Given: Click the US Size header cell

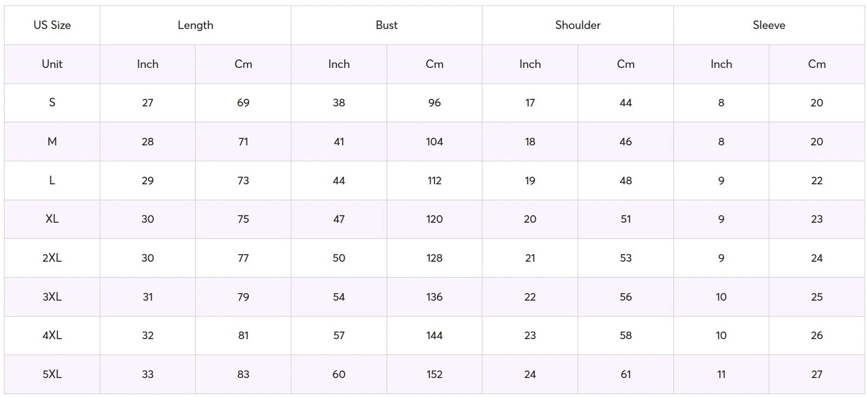Looking at the screenshot, I should pyautogui.click(x=52, y=25).
